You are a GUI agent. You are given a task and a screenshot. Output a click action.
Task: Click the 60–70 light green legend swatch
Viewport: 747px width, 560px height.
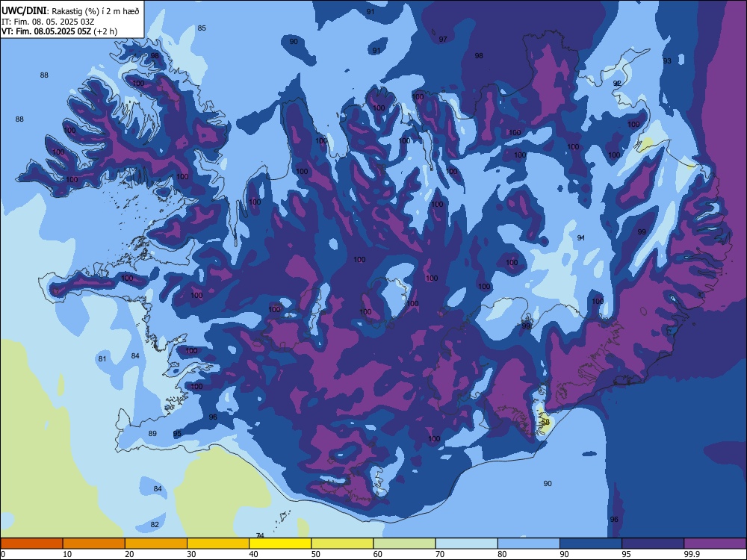tap(404, 544)
